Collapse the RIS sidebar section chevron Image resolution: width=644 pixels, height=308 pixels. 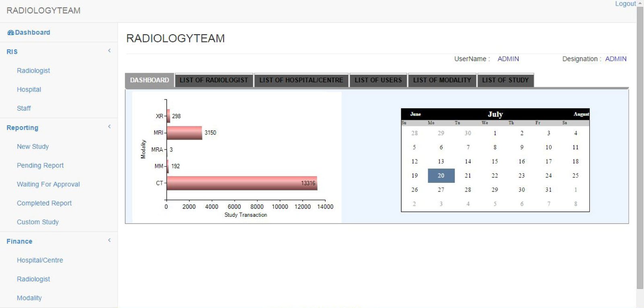pyautogui.click(x=109, y=51)
